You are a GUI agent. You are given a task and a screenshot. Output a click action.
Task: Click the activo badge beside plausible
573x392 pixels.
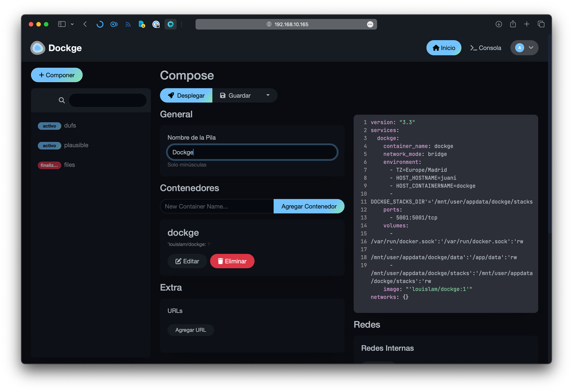(x=49, y=146)
